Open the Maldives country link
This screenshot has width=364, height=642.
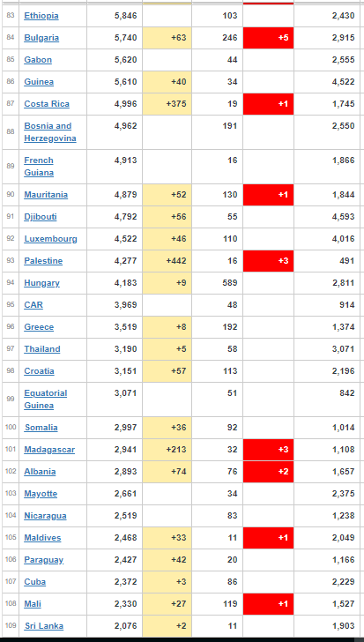[42, 538]
